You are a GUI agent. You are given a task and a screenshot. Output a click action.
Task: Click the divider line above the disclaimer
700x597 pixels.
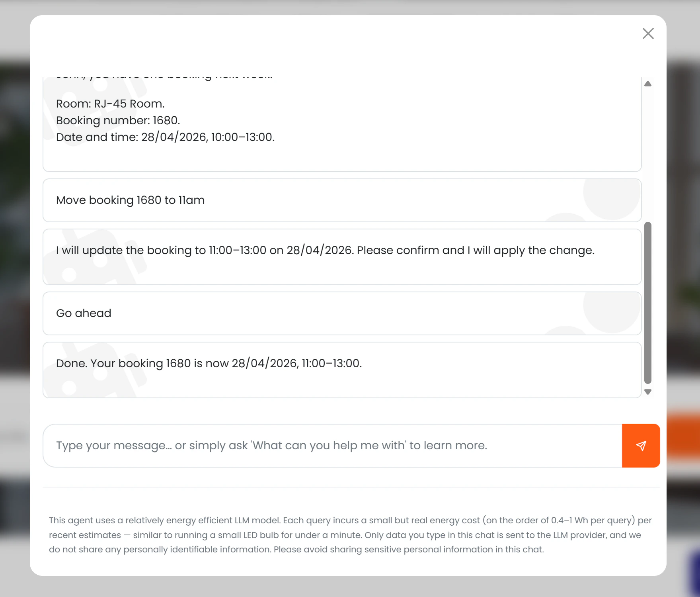pyautogui.click(x=350, y=487)
